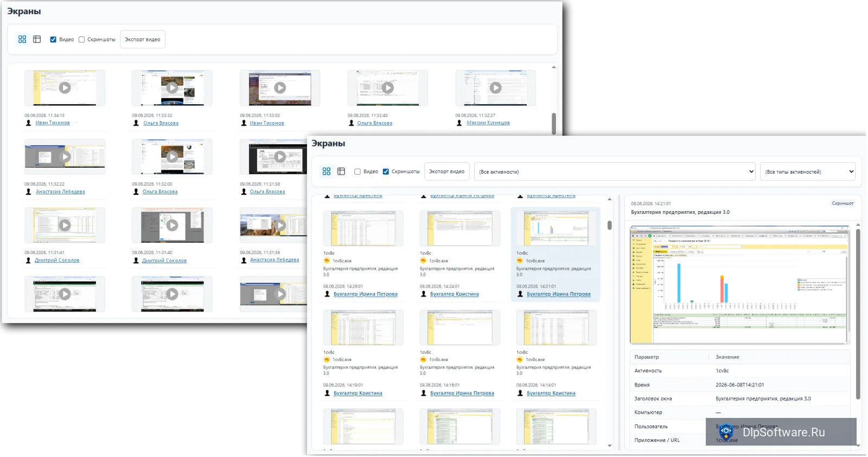Play the video recorded at 11:34:15

[x=65, y=87]
